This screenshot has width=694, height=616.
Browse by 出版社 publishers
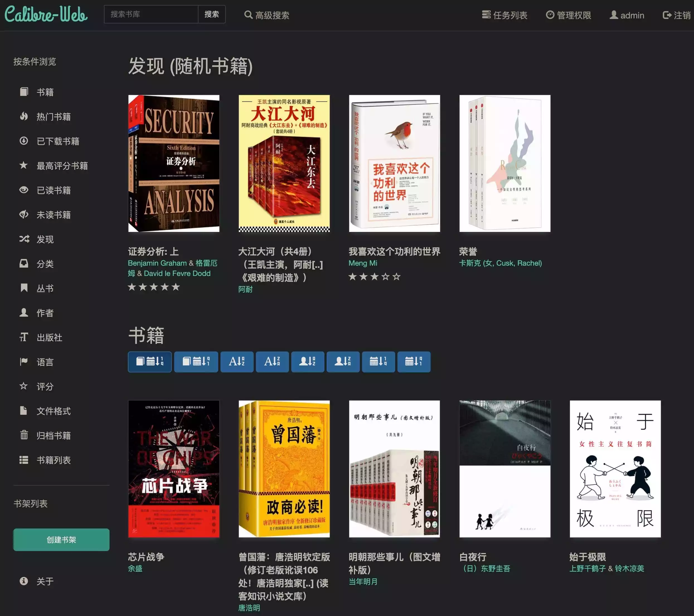[49, 338]
